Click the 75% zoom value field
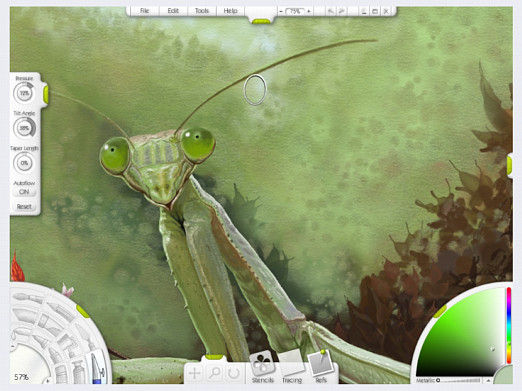This screenshot has width=522, height=391. [x=295, y=11]
